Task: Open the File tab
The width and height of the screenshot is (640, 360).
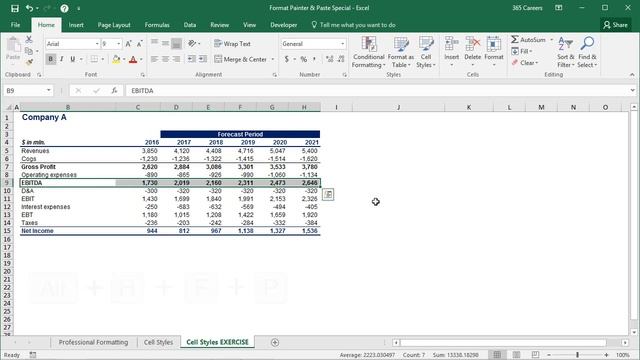Action: pos(16,25)
